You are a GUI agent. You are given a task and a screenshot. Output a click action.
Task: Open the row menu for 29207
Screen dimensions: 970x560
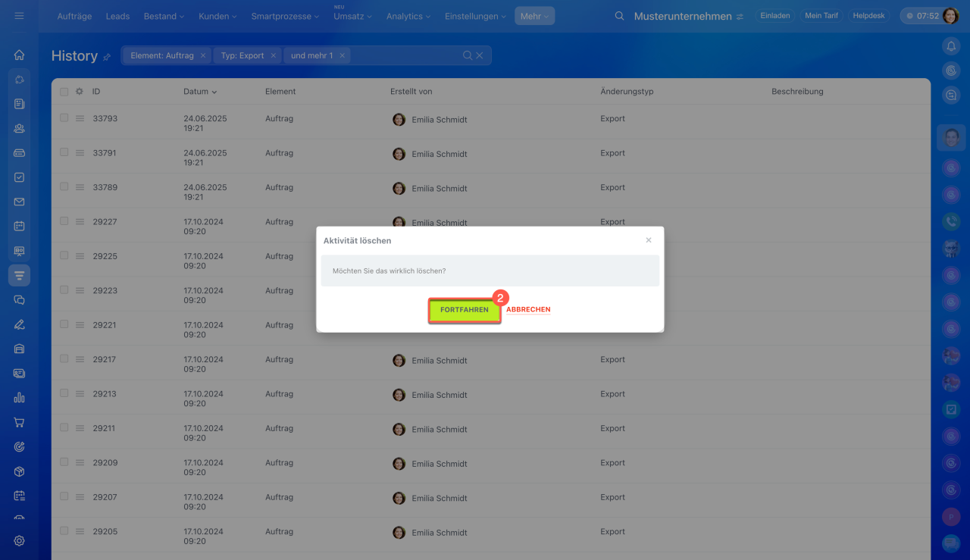coord(80,497)
